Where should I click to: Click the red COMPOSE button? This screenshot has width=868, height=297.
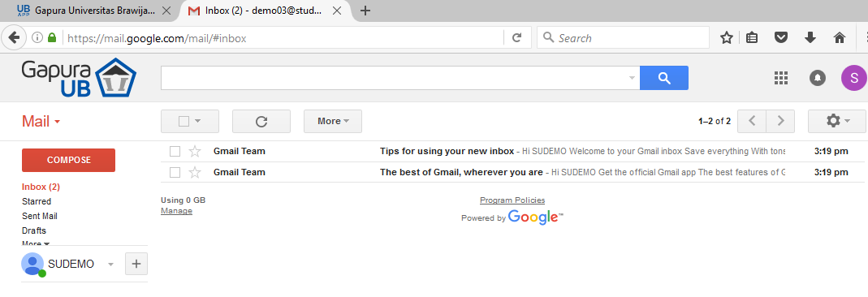(69, 160)
